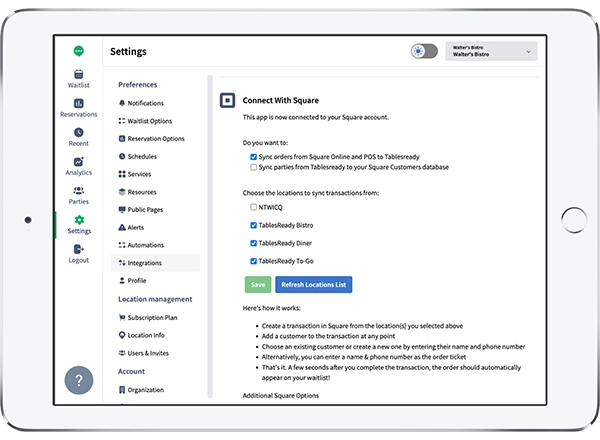Check the NTWICQ location checkbox

pos(254,207)
